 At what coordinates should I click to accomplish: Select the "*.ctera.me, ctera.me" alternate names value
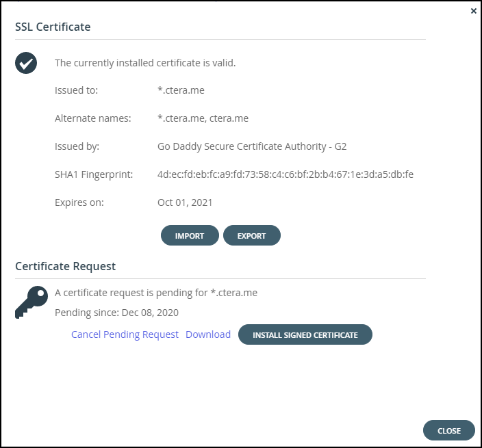coord(203,118)
